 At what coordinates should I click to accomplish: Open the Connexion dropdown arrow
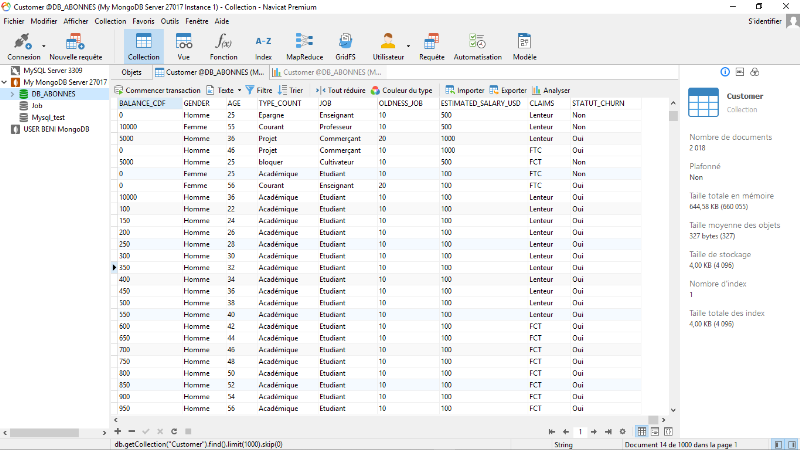44,45
